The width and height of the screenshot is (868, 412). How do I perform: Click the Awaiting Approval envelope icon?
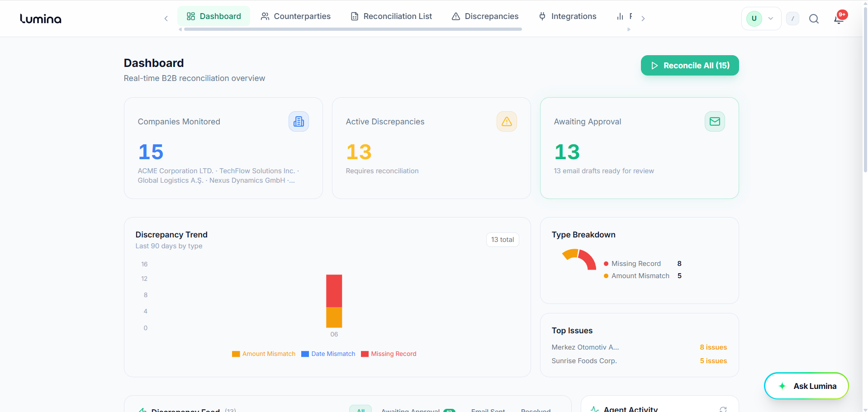pos(715,122)
